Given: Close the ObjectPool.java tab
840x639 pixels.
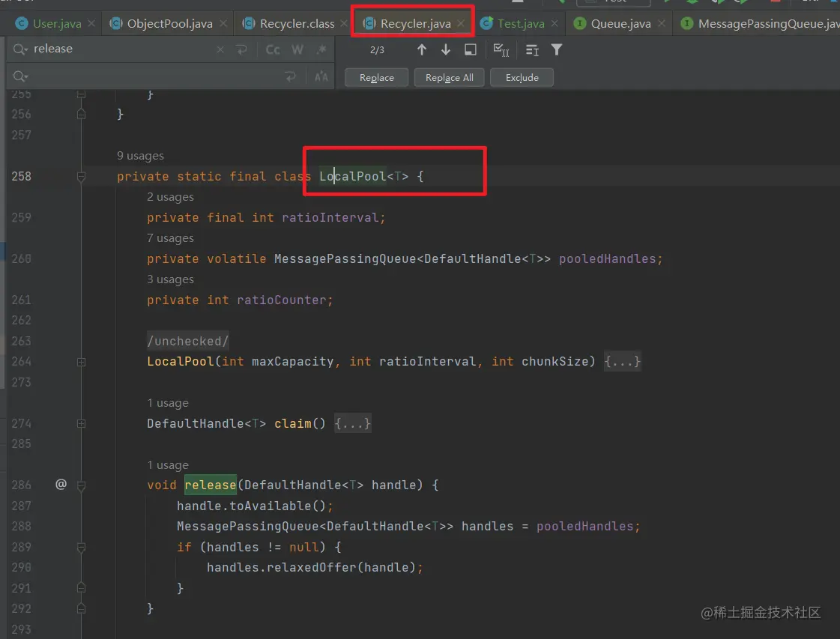Looking at the screenshot, I should (223, 23).
